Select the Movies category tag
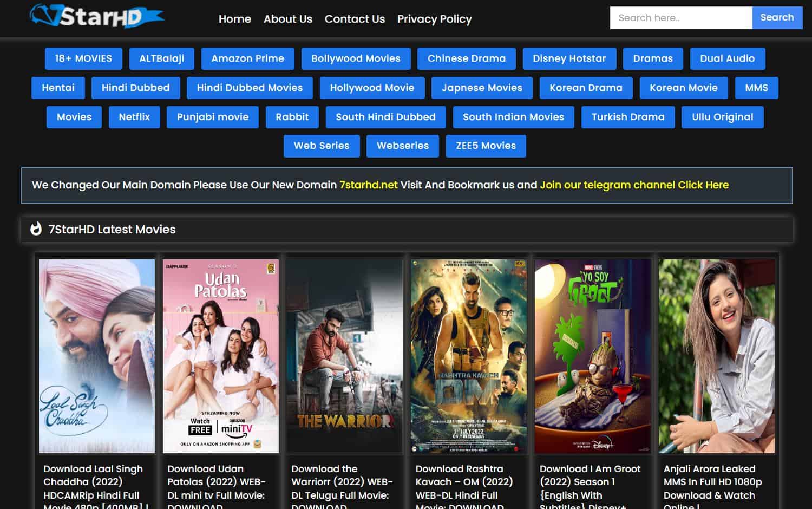 click(74, 117)
